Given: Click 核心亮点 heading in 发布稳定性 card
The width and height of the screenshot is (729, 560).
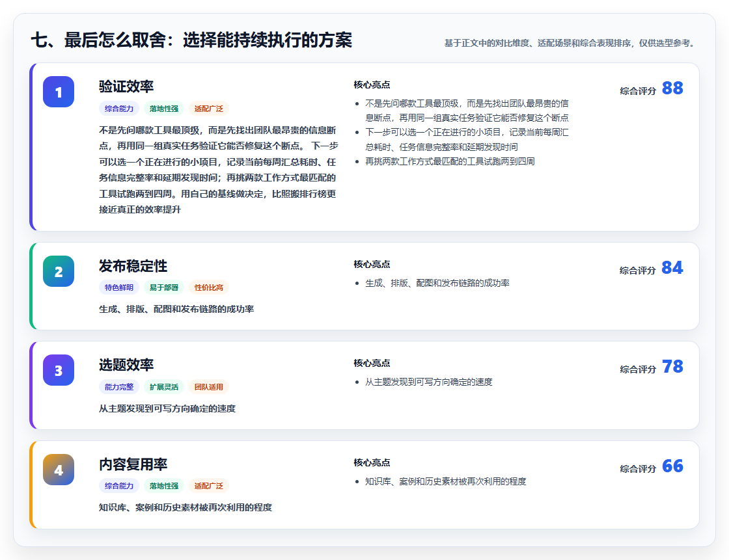Looking at the screenshot, I should [372, 264].
